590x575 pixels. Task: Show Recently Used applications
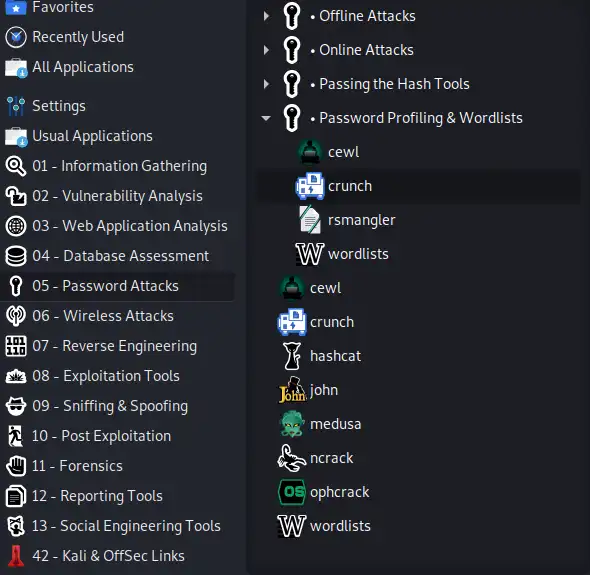pyautogui.click(x=117, y=37)
